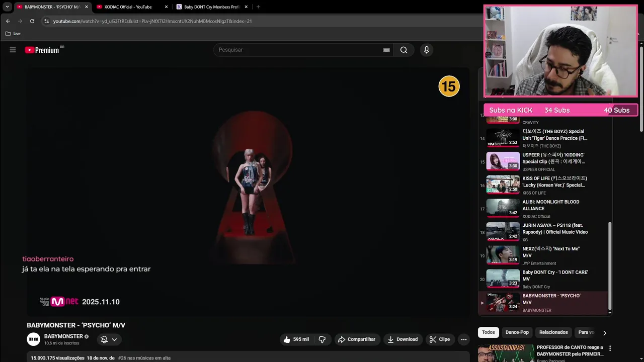Play USPEER 'KIDDING' Special Clip playlist item
This screenshot has height=362, width=644.
point(542,162)
